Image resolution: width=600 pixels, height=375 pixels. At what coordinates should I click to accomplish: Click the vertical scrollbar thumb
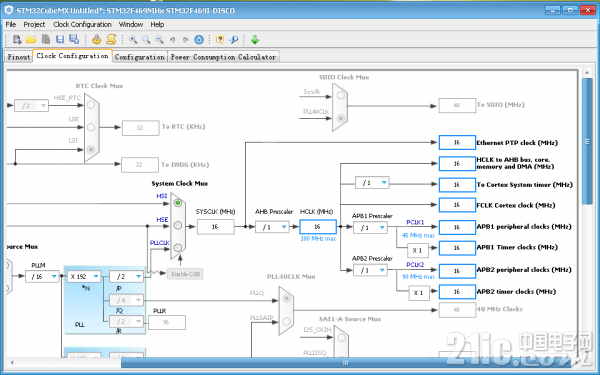587,142
